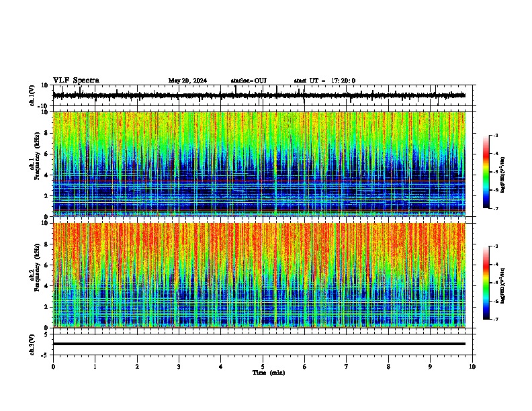
Task: Click the "station=OUI" header label
Action: coord(249,81)
